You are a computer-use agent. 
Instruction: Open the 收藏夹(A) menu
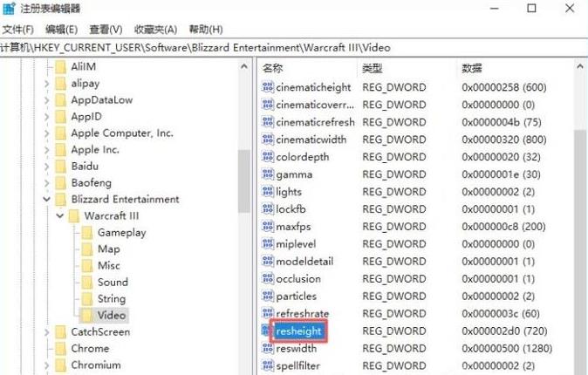155,30
